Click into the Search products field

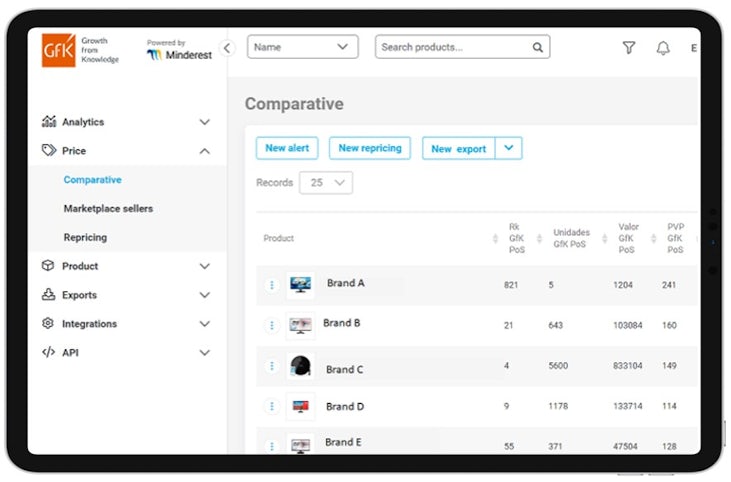point(453,47)
